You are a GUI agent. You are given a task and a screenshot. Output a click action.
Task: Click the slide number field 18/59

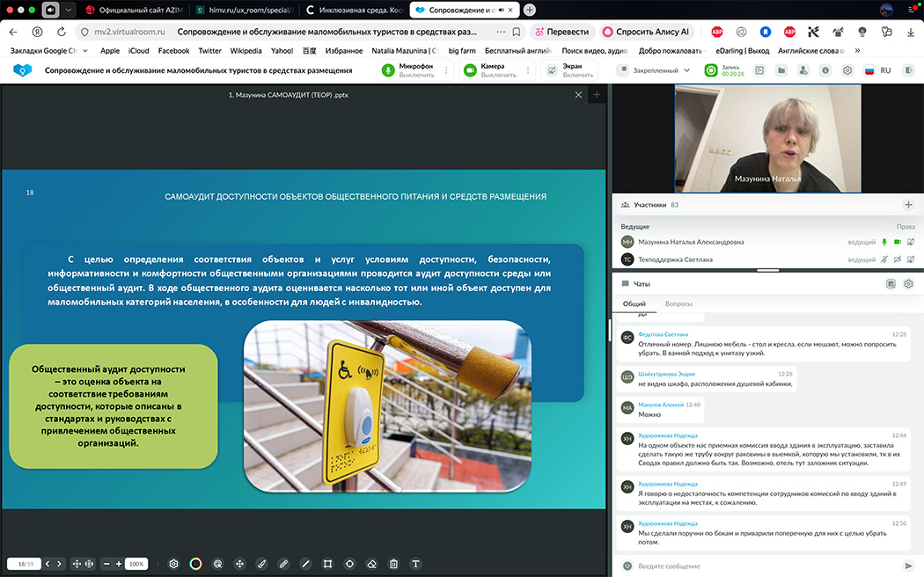25,564
